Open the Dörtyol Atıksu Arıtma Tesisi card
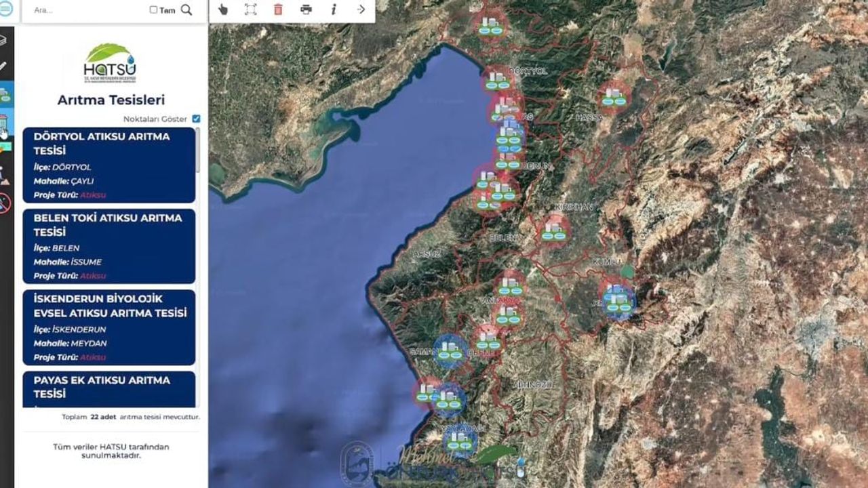 tap(108, 165)
